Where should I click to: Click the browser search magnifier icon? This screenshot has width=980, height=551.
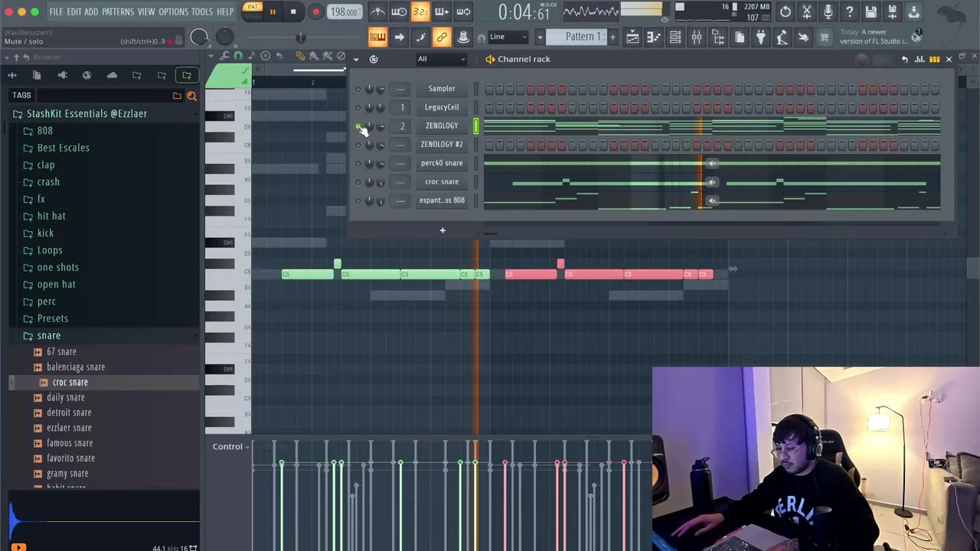(191, 96)
